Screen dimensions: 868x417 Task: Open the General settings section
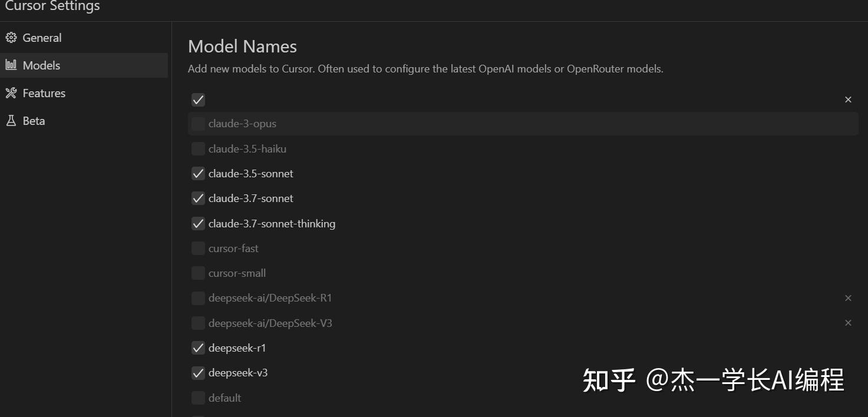click(x=41, y=37)
